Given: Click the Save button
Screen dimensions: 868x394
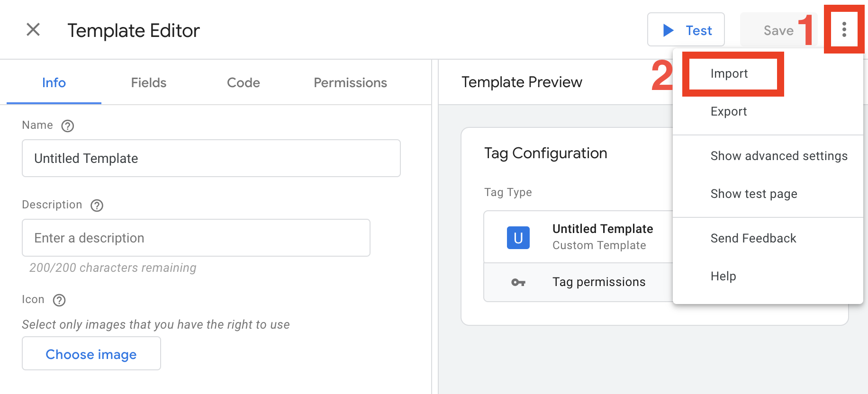Looking at the screenshot, I should [778, 30].
